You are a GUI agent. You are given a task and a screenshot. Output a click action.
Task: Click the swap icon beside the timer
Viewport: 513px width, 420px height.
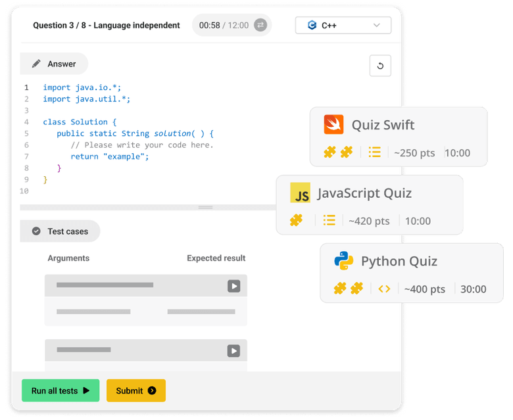pyautogui.click(x=260, y=26)
